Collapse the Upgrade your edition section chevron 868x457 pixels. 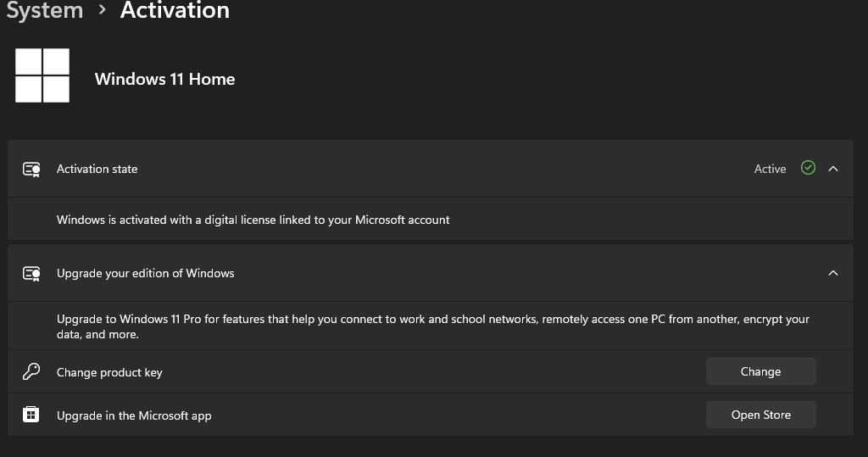click(833, 273)
